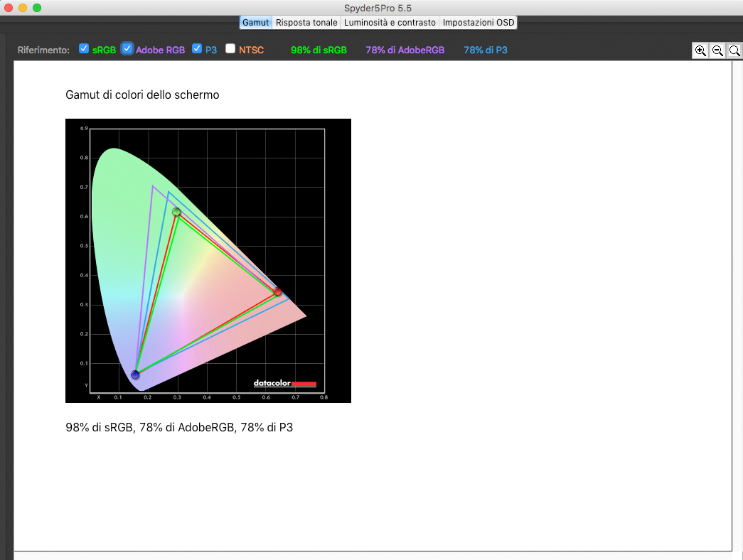Open the Luminosità e contrasto tab
The height and width of the screenshot is (560, 743).
390,22
